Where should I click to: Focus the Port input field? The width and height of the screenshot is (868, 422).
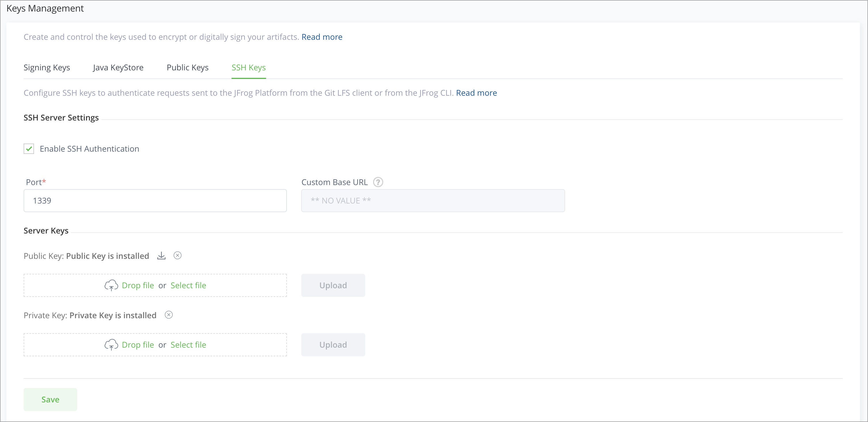click(155, 201)
